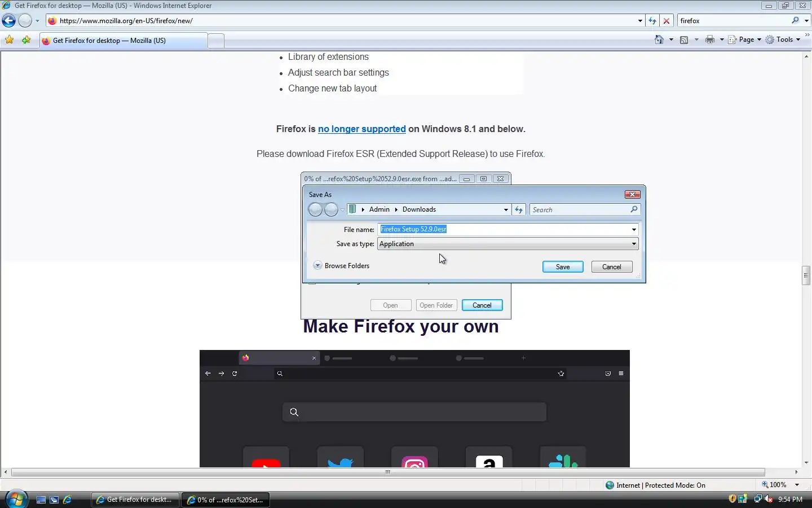Expand the Print options dropdown arrow
Screen dimensions: 812x508
point(722,40)
